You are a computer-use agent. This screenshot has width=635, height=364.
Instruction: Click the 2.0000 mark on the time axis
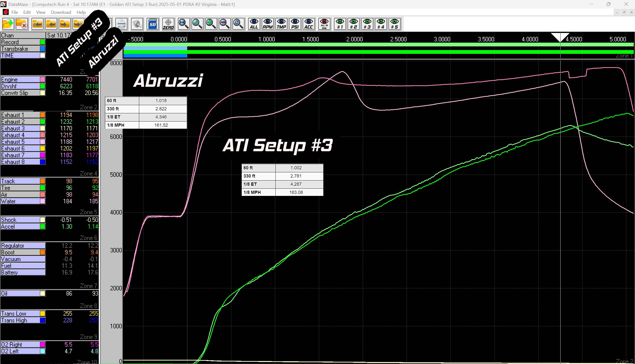click(x=354, y=39)
